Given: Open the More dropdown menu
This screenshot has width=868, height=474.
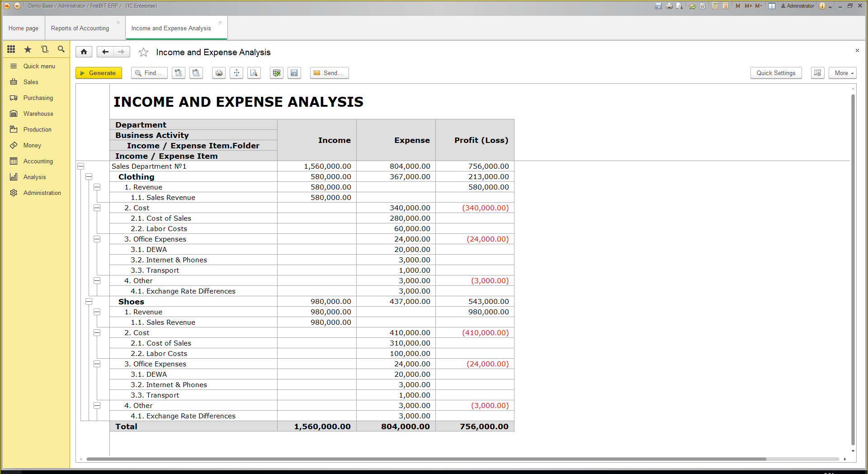Looking at the screenshot, I should pos(843,73).
